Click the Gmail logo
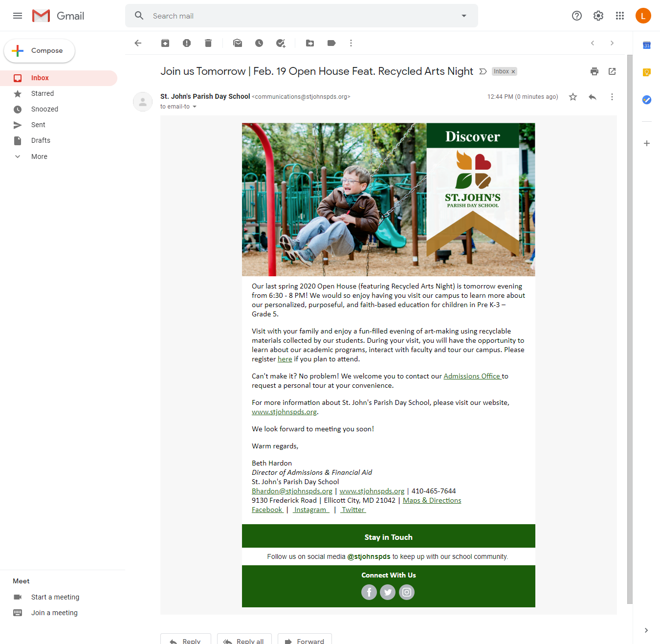Image resolution: width=660 pixels, height=644 pixels. 58,16
